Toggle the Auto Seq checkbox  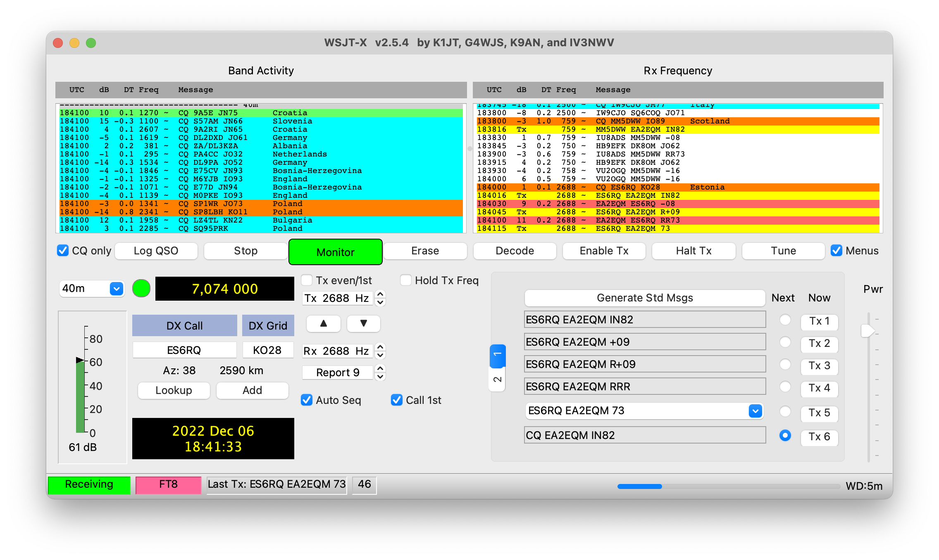pos(307,400)
